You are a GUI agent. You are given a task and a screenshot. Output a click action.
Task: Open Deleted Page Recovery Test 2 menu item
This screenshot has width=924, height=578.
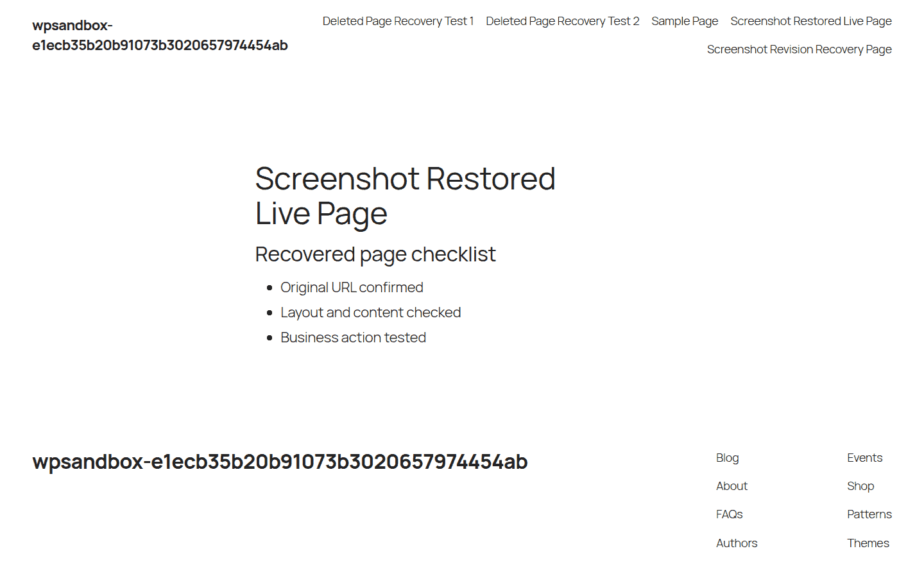pos(562,21)
